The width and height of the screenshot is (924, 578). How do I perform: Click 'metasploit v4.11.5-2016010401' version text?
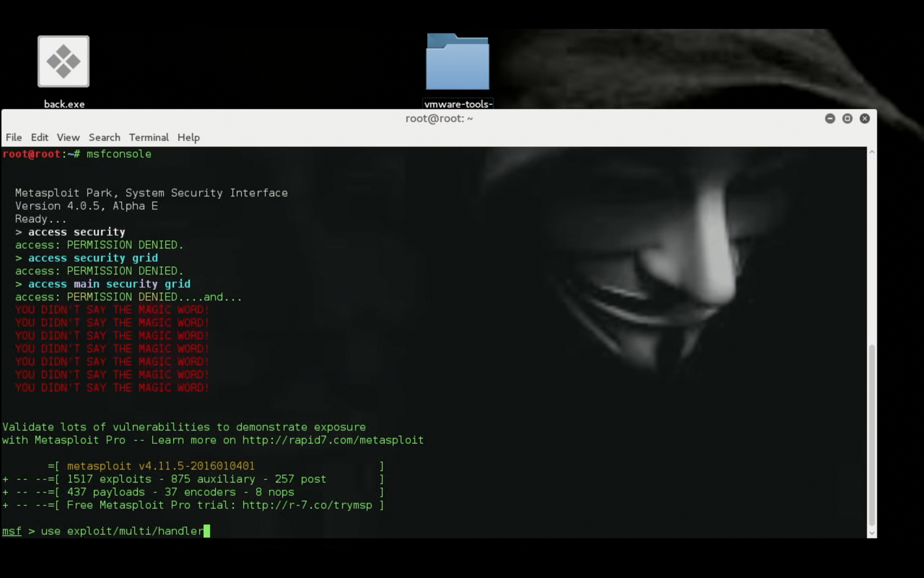tap(161, 466)
